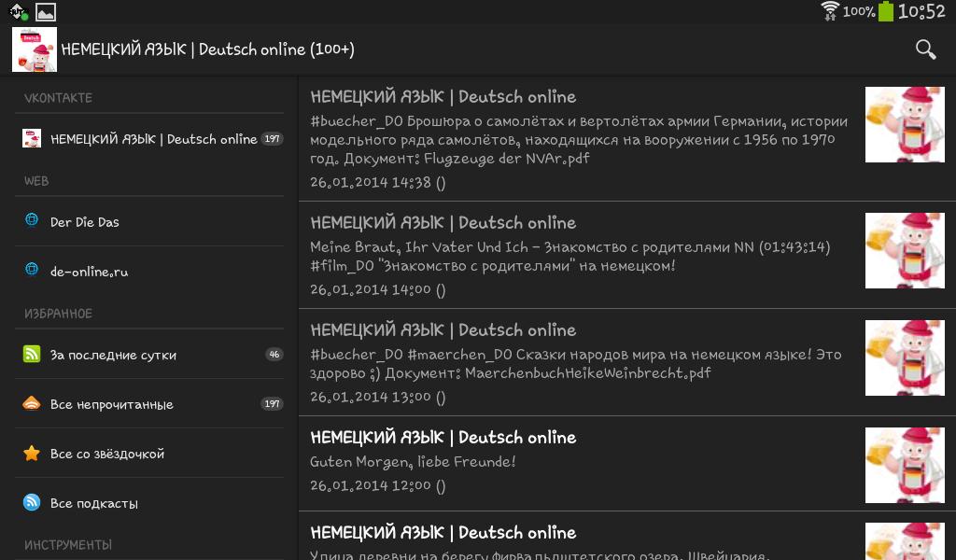
Task: Collapse the ИЗБРАННОЕ section
Action: coord(149,313)
